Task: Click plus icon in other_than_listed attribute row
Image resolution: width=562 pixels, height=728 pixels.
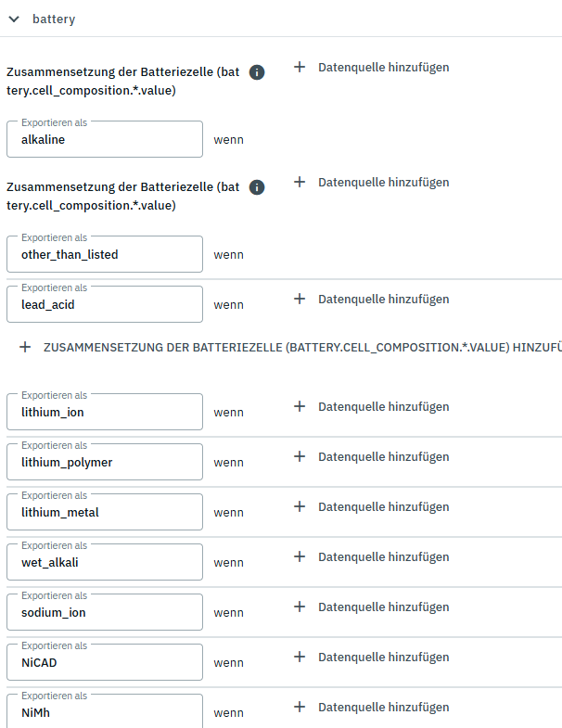Action: pos(300,182)
